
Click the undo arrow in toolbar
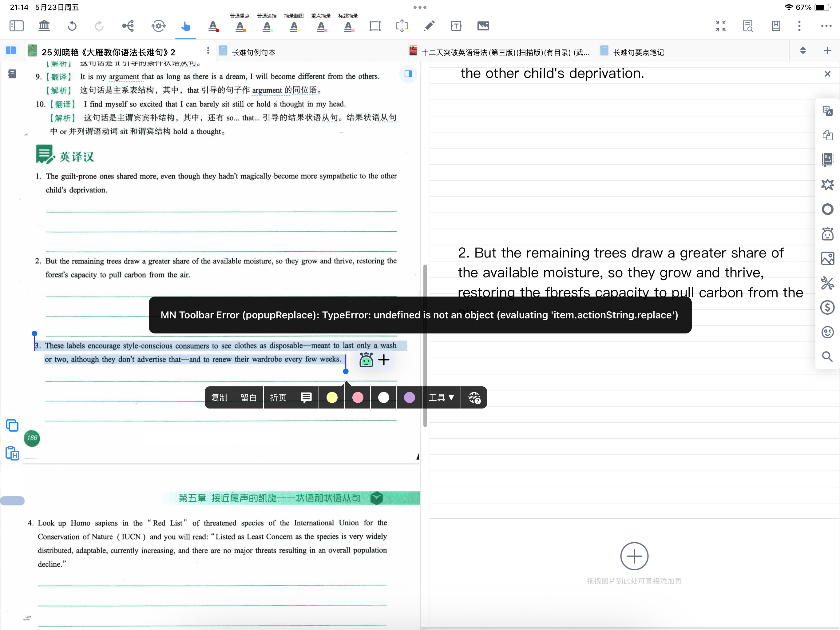tap(72, 26)
